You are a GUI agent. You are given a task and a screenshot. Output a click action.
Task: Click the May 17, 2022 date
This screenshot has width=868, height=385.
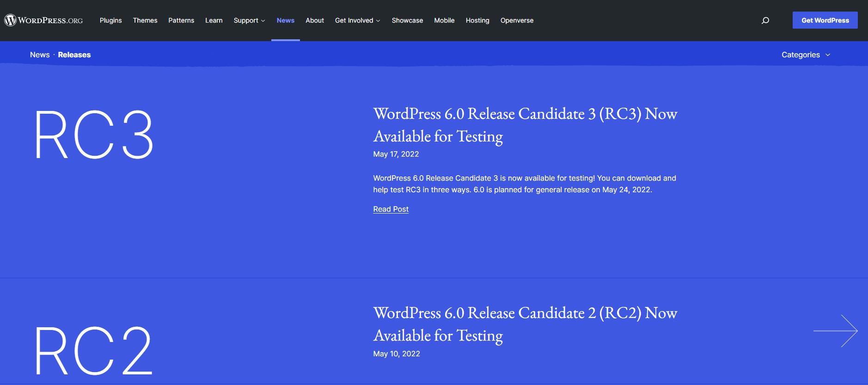pyautogui.click(x=396, y=154)
